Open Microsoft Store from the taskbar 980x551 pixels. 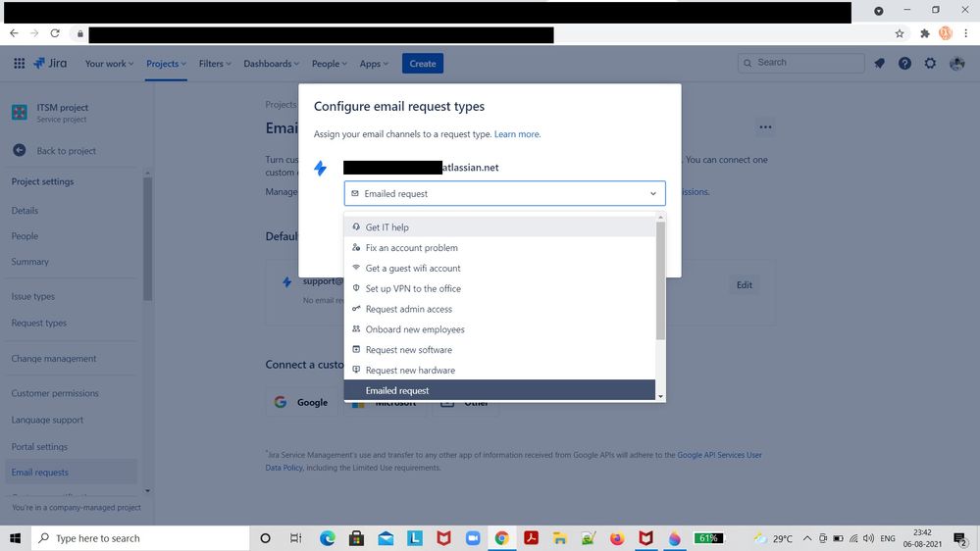[357, 538]
